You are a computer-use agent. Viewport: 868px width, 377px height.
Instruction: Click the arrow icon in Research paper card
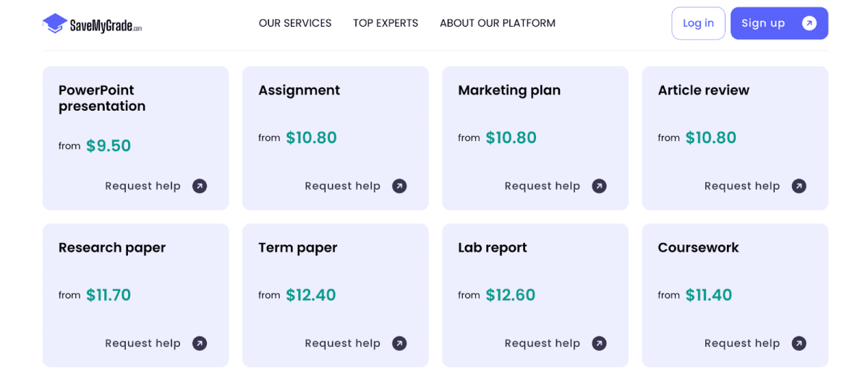coord(200,343)
